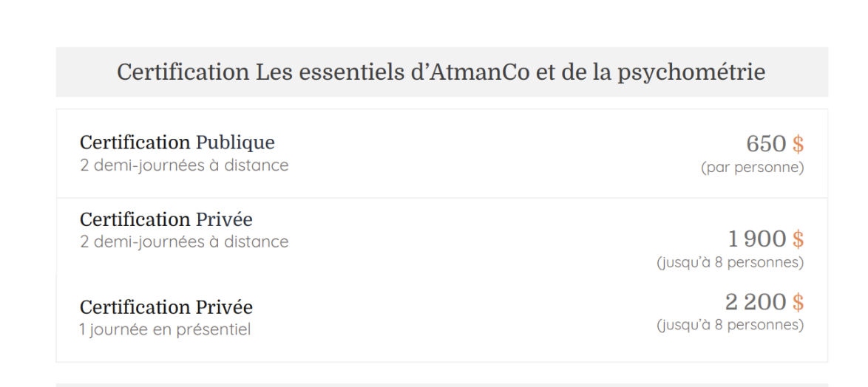
Task: Click the (jusqu'à 8 personnes) note under 2 200 $
Action: click(730, 325)
